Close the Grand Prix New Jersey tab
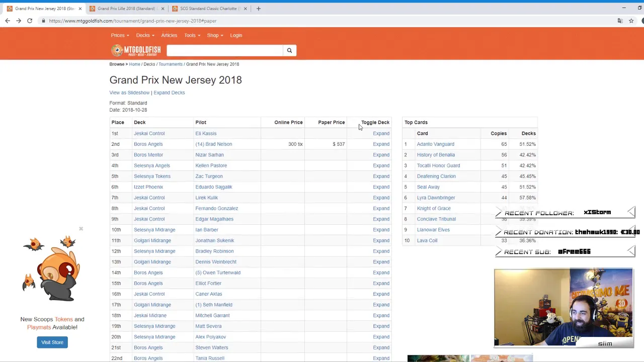 [79, 9]
